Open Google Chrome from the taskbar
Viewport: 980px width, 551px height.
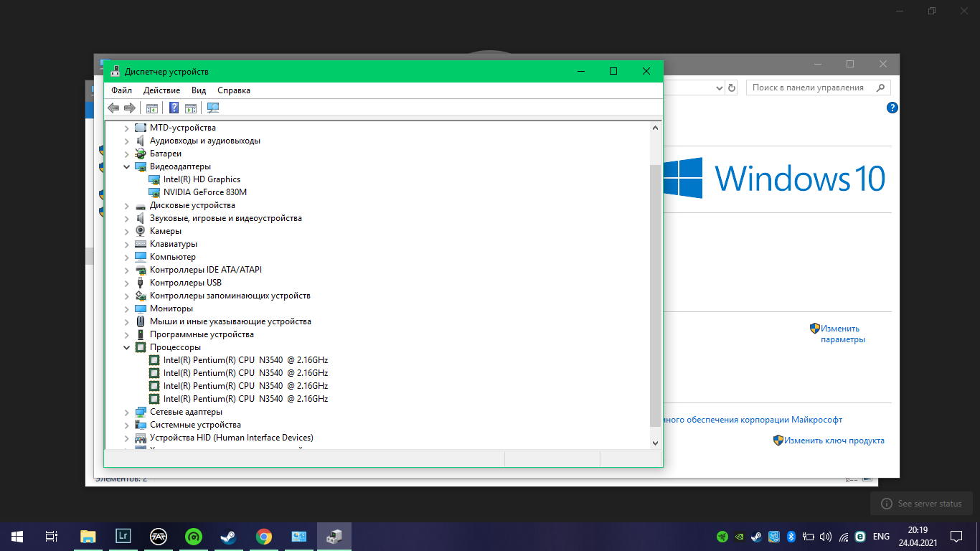(x=264, y=536)
